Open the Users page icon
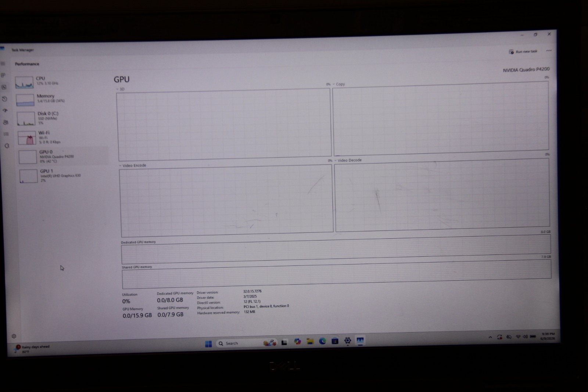The height and width of the screenshot is (392, 588). pos(6,122)
